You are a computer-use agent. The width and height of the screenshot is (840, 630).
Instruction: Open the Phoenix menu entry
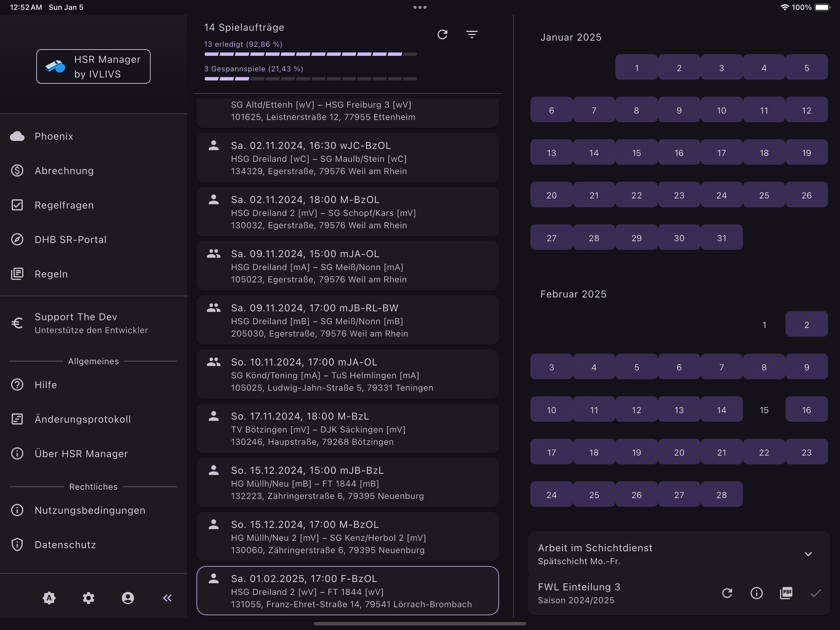coord(93,136)
